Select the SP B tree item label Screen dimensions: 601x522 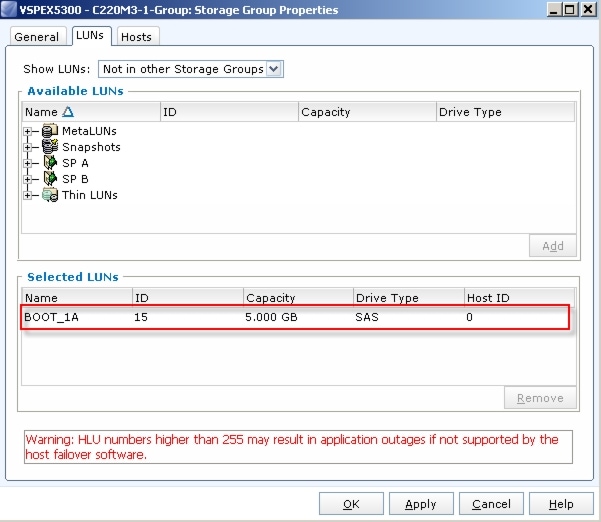tap(75, 179)
